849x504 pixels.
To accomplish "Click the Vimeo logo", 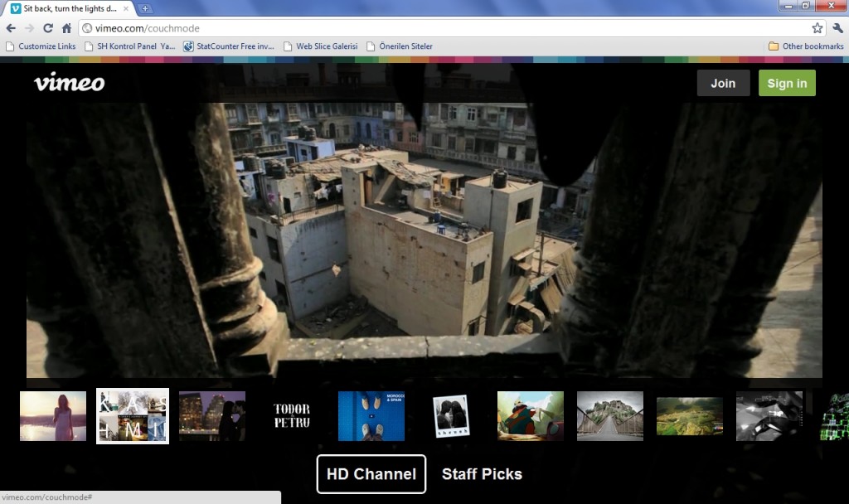I will 69,83.
